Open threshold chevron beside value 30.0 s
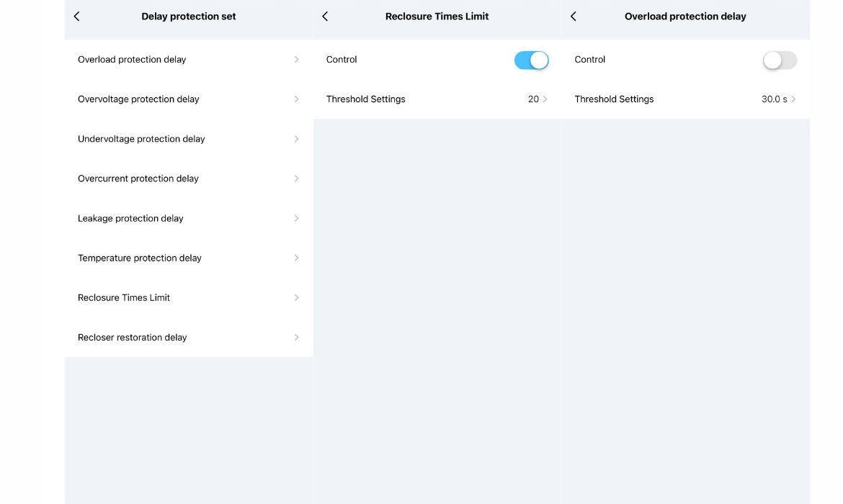 pyautogui.click(x=793, y=99)
